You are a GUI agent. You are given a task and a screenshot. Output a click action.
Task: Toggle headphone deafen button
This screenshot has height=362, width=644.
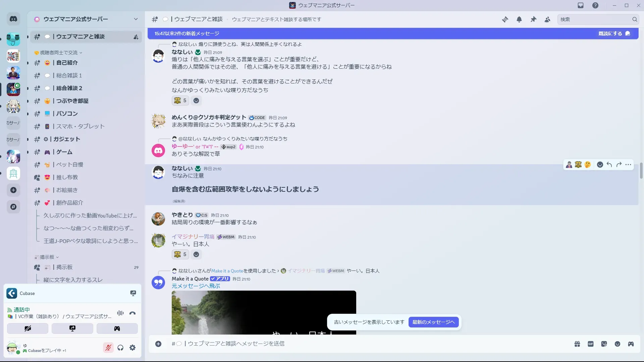point(120,348)
